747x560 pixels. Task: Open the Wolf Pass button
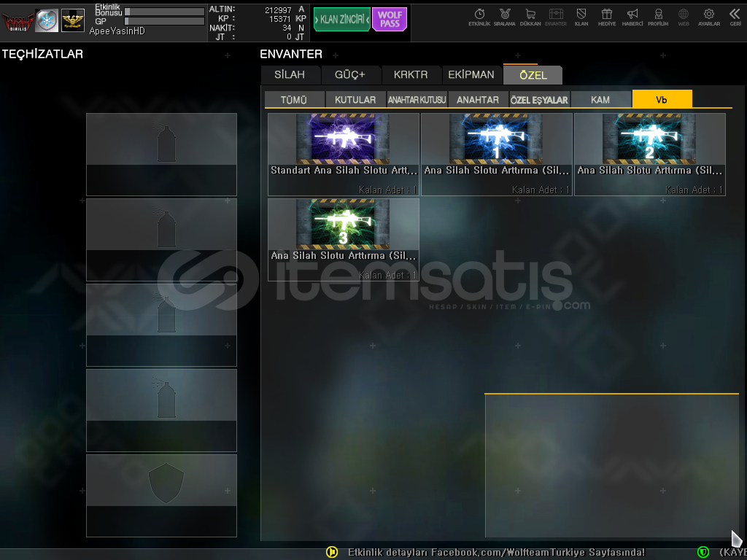click(390, 20)
